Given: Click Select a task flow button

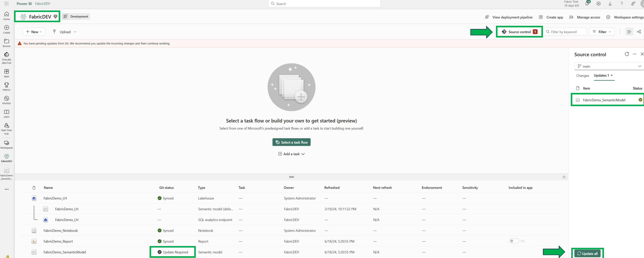Looking at the screenshot, I should tap(291, 142).
